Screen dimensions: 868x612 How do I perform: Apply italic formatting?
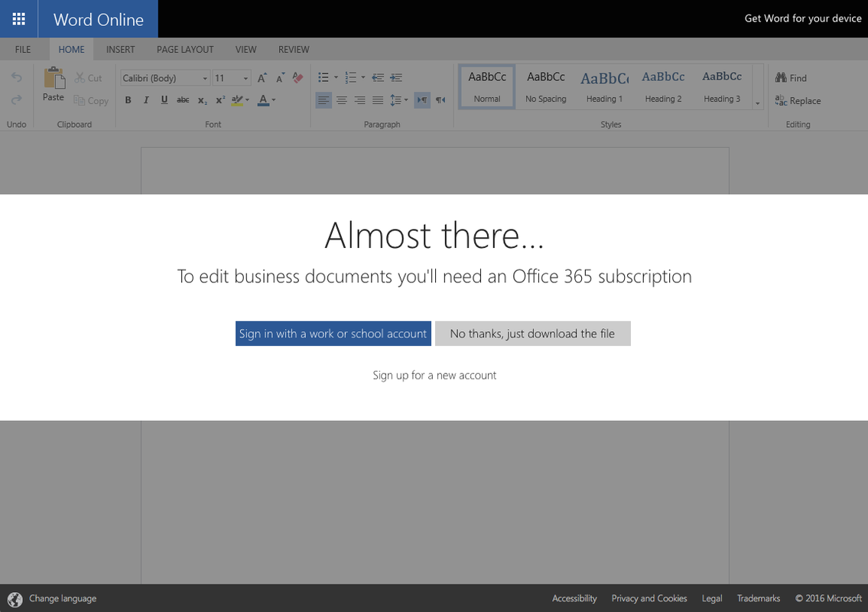point(146,100)
